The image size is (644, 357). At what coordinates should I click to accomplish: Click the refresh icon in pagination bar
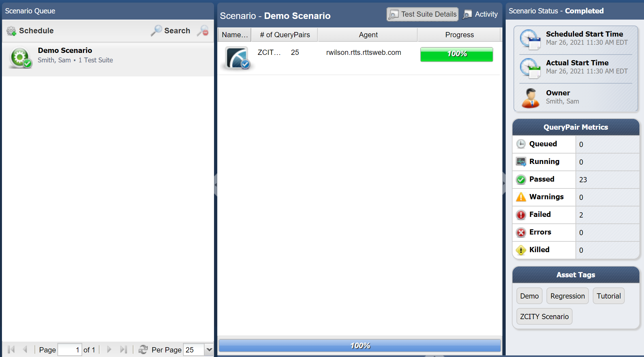(x=143, y=349)
